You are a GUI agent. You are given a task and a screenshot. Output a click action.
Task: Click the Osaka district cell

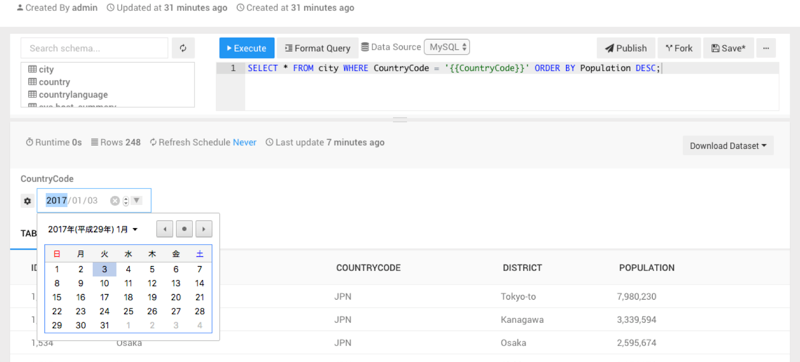coord(513,343)
